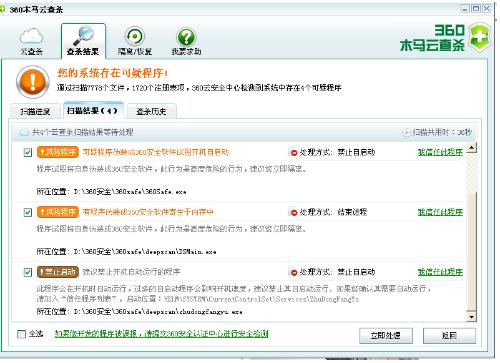Select path text ending deepscan\DSMain.exe
500x363 pixels.
point(145,252)
